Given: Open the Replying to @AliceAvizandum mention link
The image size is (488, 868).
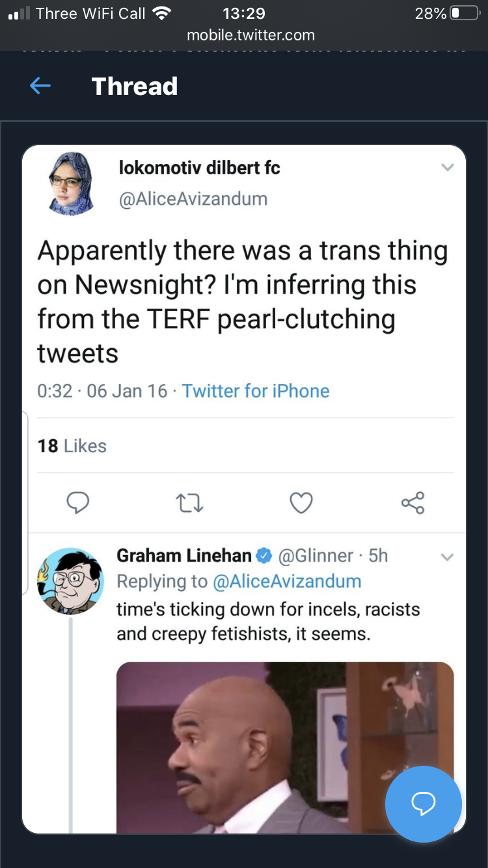Looking at the screenshot, I should click(x=287, y=581).
